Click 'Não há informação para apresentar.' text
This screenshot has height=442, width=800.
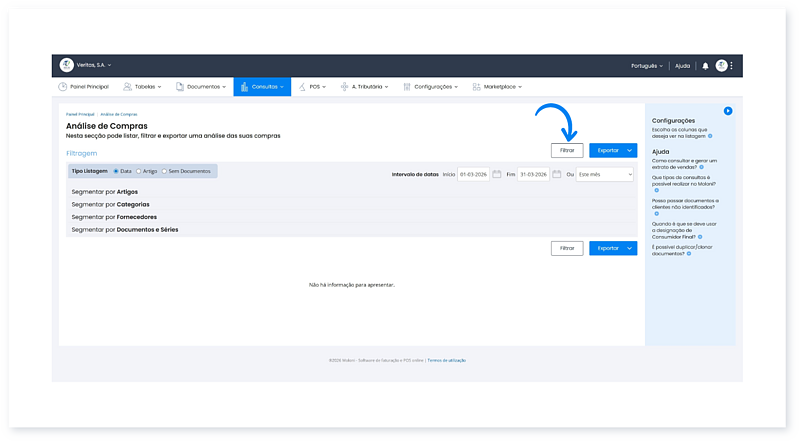[352, 285]
